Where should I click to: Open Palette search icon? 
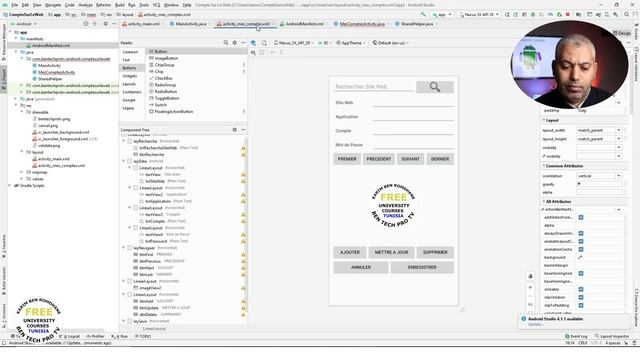pos(226,42)
